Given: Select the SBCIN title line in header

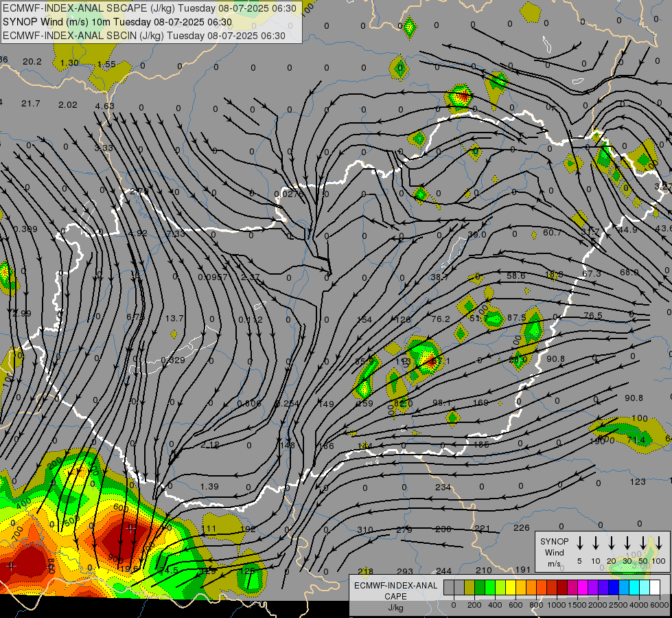Looking at the screenshot, I should (x=144, y=36).
